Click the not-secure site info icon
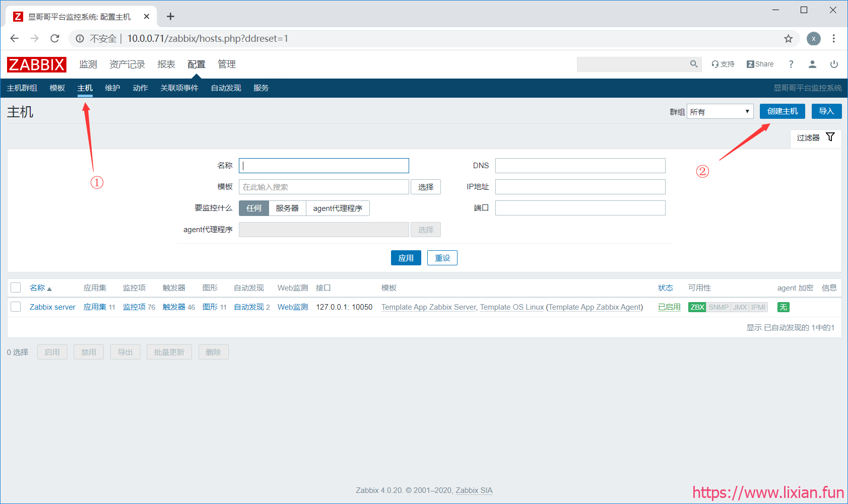Screen dimensions: 848x504 click(80, 38)
